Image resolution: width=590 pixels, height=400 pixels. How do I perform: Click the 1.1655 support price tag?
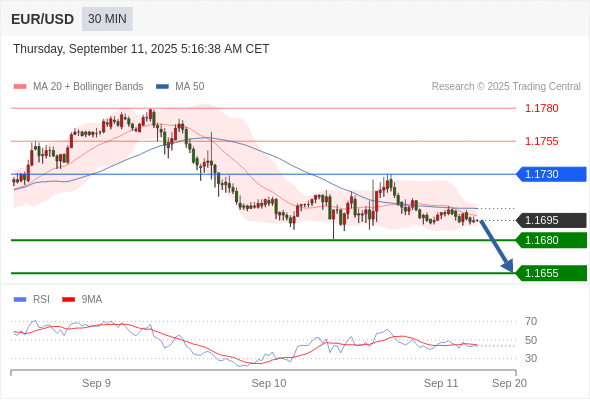(x=552, y=273)
